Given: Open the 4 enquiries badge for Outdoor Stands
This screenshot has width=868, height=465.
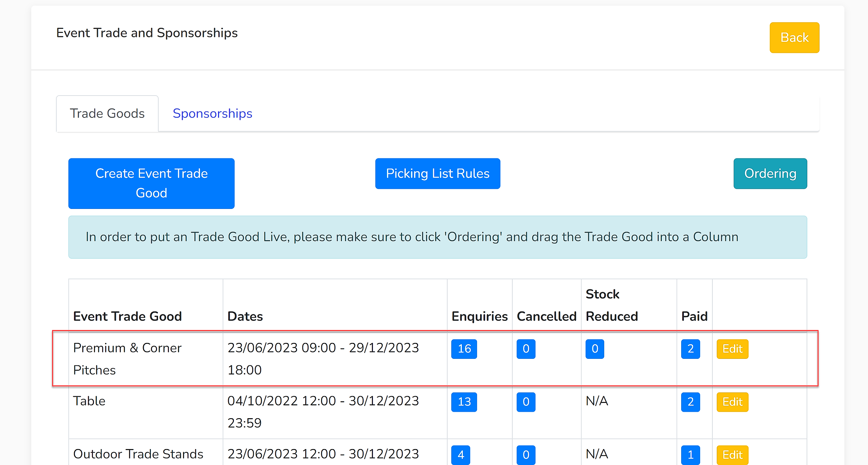Looking at the screenshot, I should (460, 455).
